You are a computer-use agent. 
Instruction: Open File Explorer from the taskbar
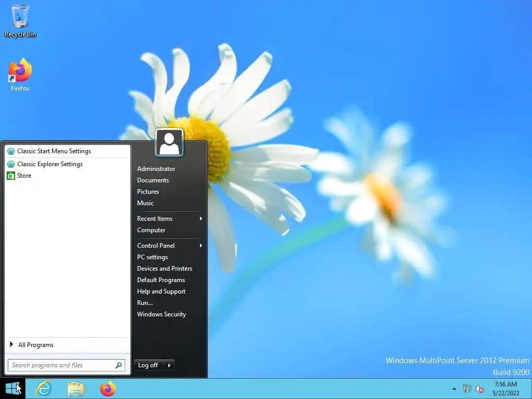[76, 389]
